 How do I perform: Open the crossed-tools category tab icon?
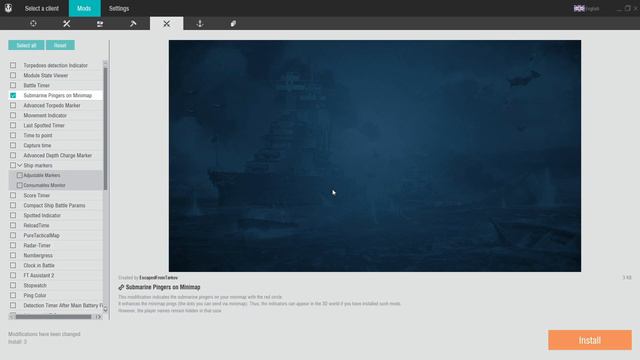coord(67,24)
